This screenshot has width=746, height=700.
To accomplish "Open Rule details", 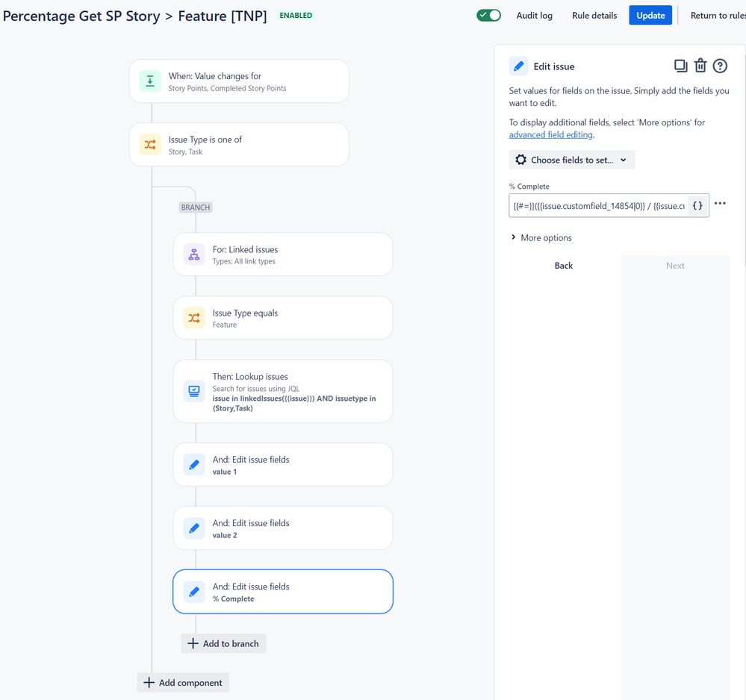I will pos(594,15).
